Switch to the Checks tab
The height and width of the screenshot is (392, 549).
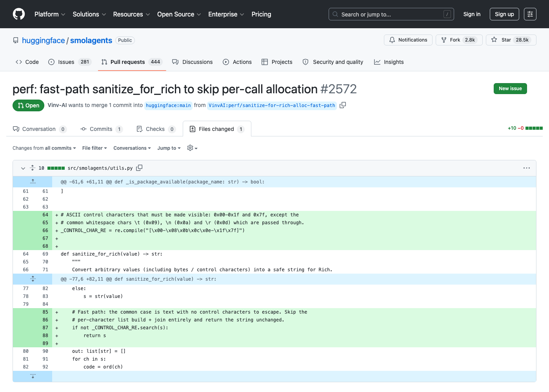(156, 129)
